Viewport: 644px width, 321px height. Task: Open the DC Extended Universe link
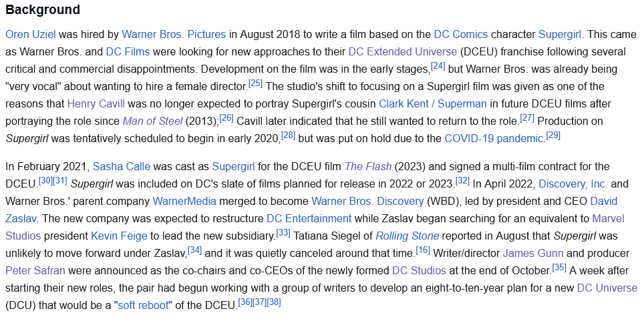[x=402, y=52]
